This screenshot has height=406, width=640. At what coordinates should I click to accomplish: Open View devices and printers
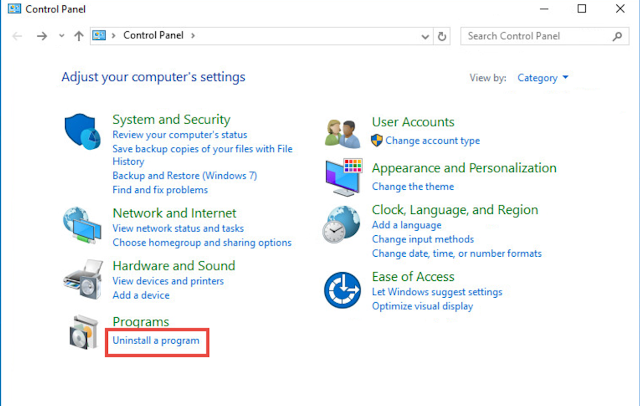pos(168,281)
